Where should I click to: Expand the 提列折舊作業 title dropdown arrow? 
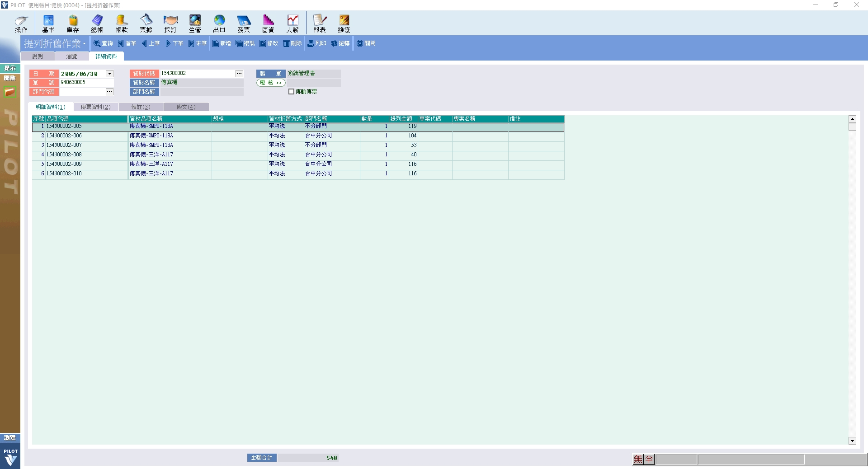(84, 44)
